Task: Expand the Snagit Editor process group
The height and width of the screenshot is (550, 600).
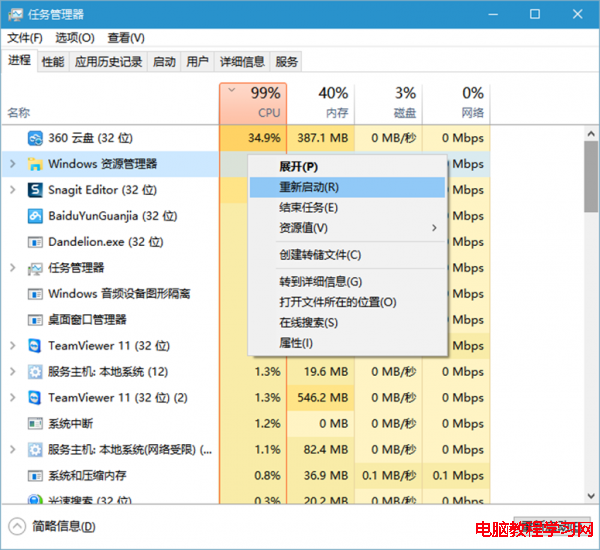Action: tap(13, 190)
